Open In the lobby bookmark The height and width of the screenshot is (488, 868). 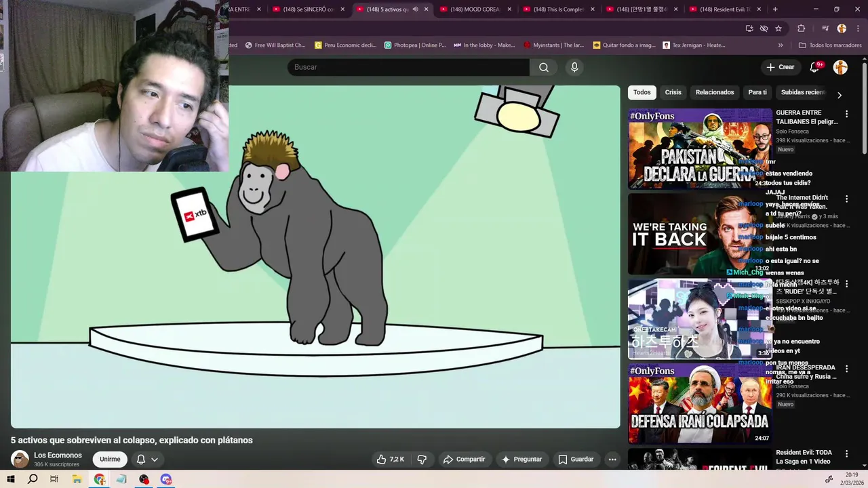tap(484, 45)
